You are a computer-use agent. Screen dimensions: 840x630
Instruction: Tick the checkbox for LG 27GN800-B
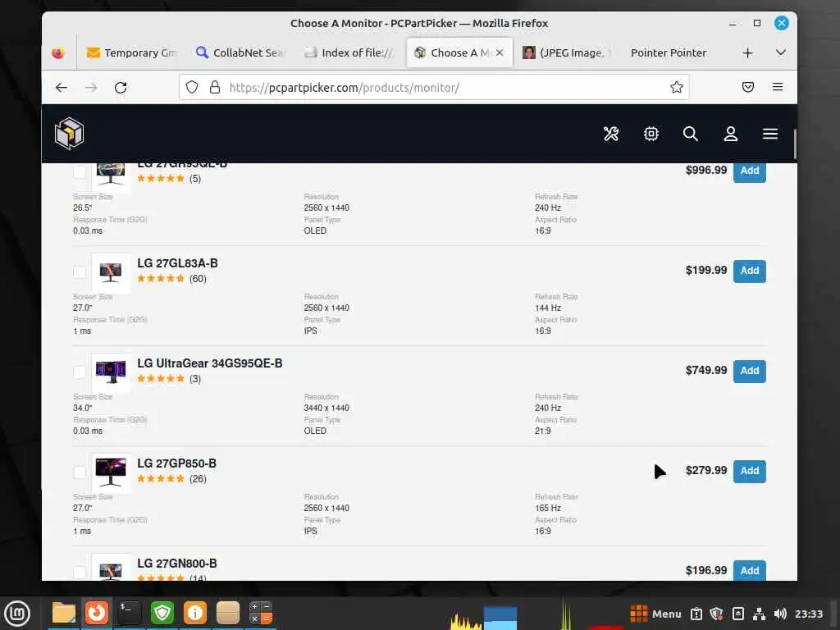pyautogui.click(x=80, y=572)
